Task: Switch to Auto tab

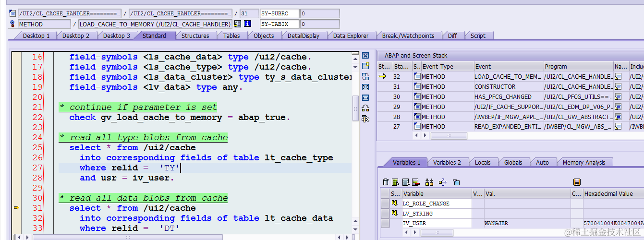Action: coord(542,162)
